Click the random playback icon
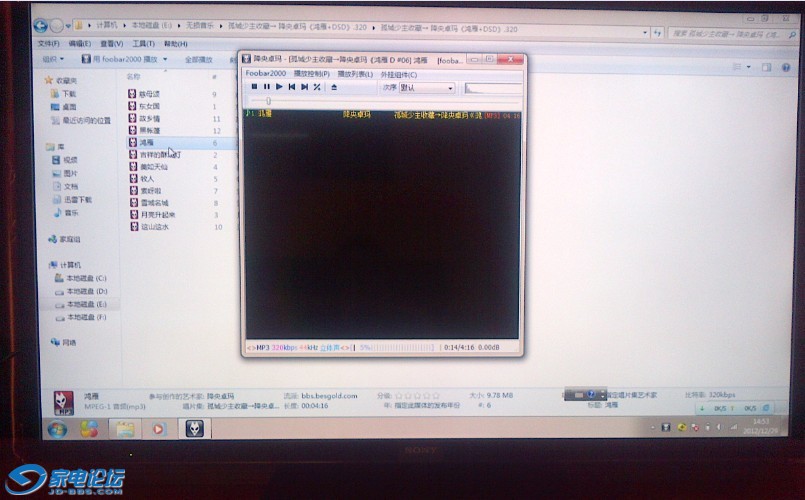This screenshot has height=500, width=805. point(317,87)
